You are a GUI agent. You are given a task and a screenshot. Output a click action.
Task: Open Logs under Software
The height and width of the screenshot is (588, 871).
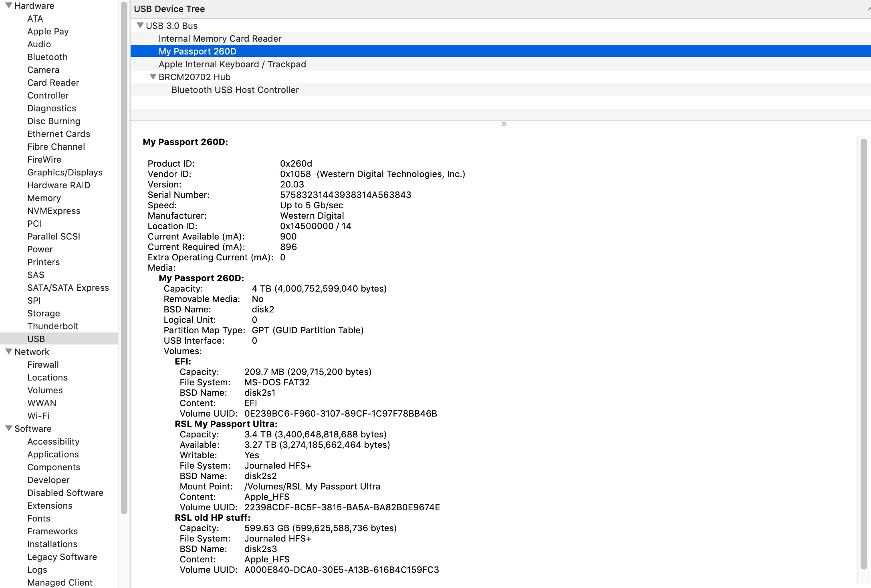tap(37, 570)
